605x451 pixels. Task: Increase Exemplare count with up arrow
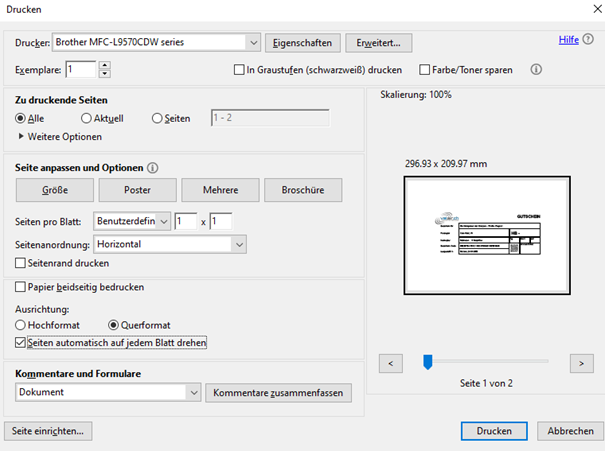point(105,65)
